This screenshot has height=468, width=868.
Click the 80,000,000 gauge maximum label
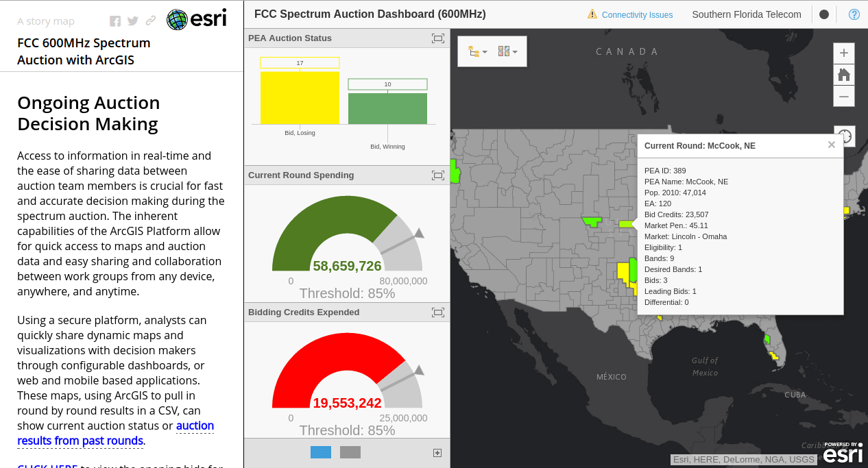pos(403,281)
